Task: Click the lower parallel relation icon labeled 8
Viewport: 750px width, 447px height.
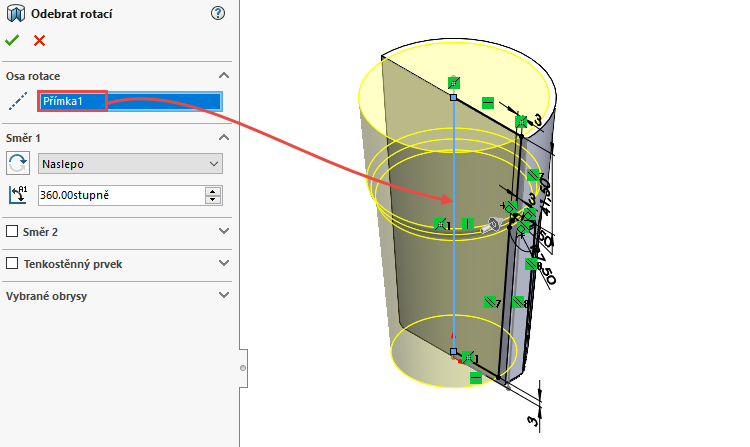Action: click(518, 302)
